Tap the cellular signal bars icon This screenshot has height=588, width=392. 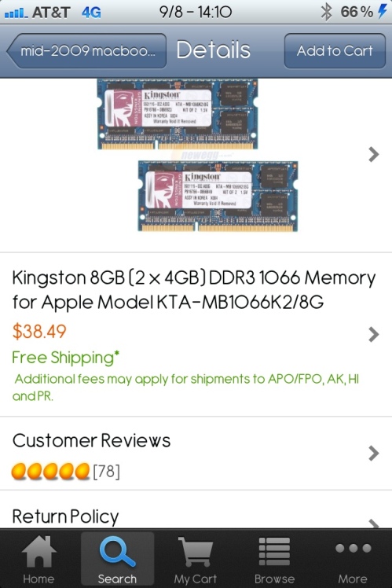(16, 13)
